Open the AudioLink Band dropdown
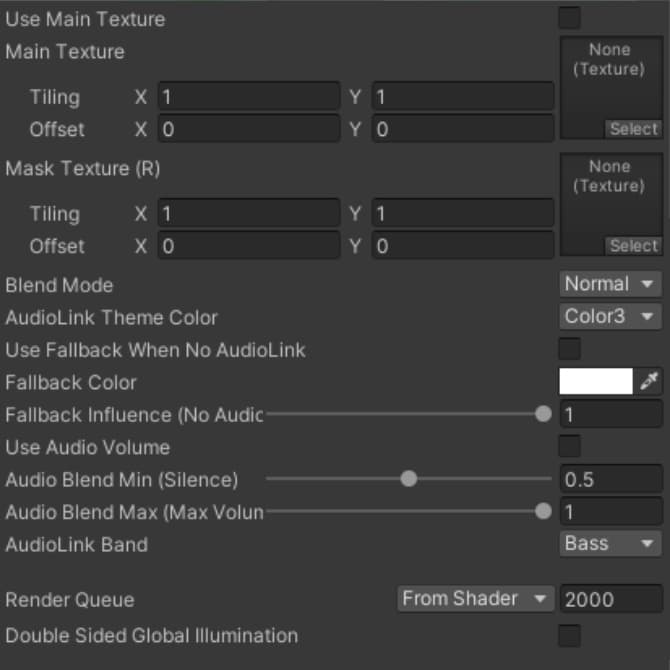This screenshot has width=670, height=670. point(610,544)
